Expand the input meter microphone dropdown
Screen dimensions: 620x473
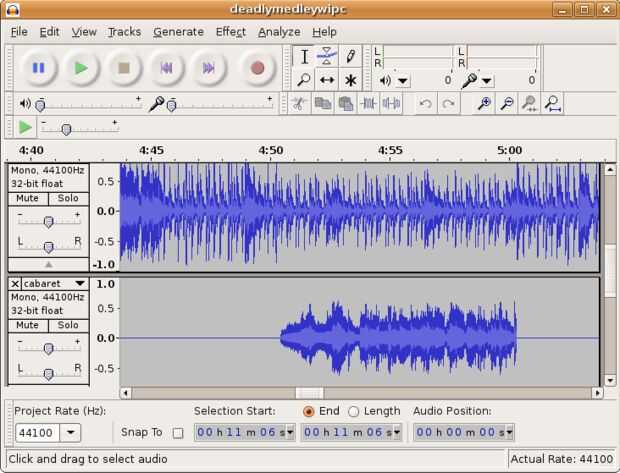point(486,81)
